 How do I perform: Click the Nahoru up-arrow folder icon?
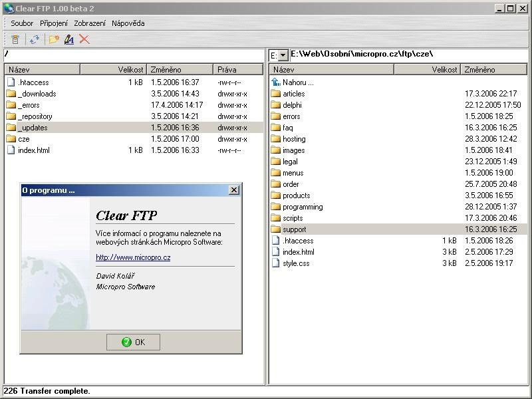[276, 82]
